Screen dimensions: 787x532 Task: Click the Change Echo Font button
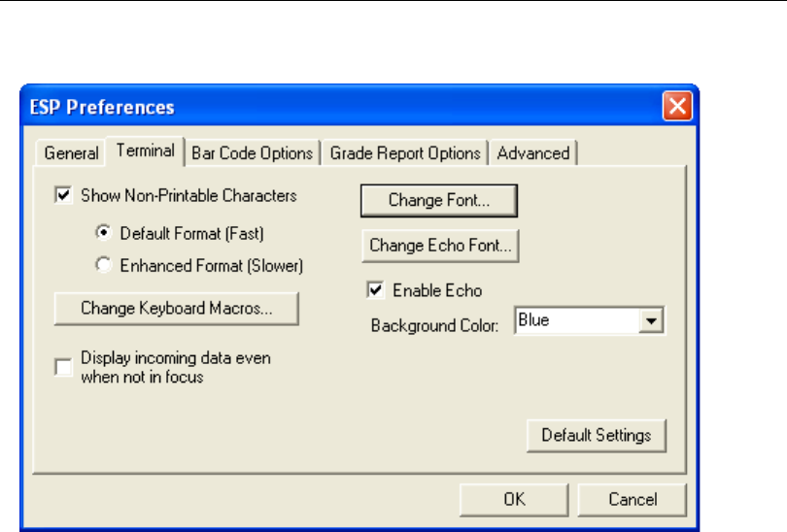pos(439,246)
